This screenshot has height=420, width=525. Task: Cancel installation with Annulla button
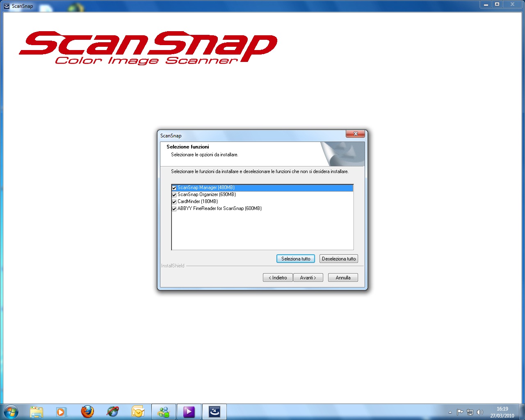coord(343,278)
